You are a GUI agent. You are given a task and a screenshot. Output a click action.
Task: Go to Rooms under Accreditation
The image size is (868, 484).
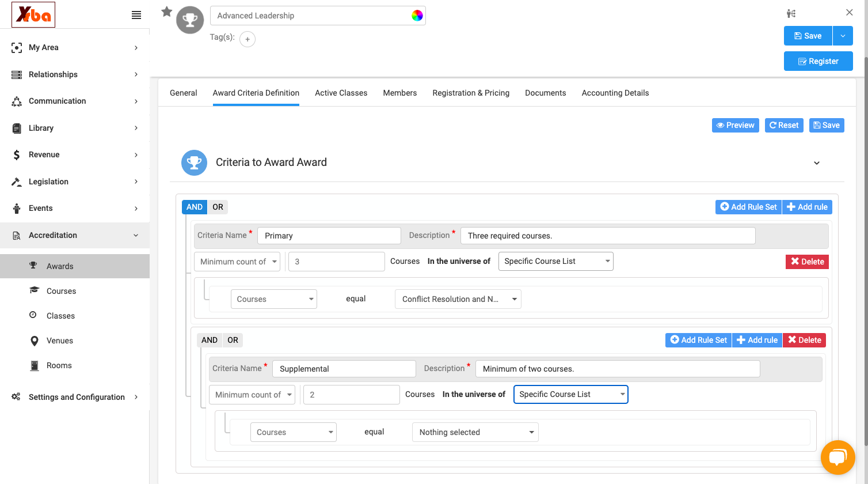pyautogui.click(x=75, y=365)
